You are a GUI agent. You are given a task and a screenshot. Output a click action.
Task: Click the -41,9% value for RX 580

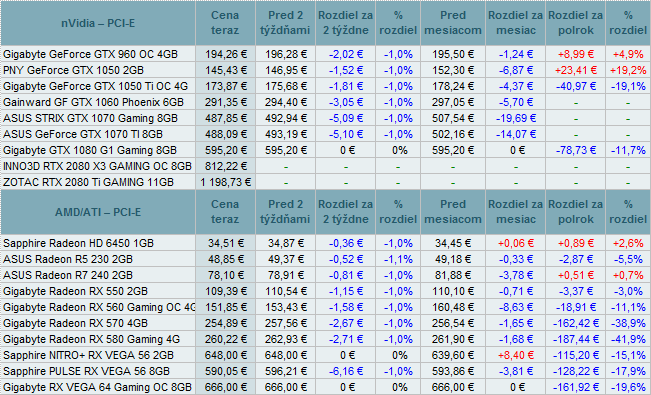628,339
